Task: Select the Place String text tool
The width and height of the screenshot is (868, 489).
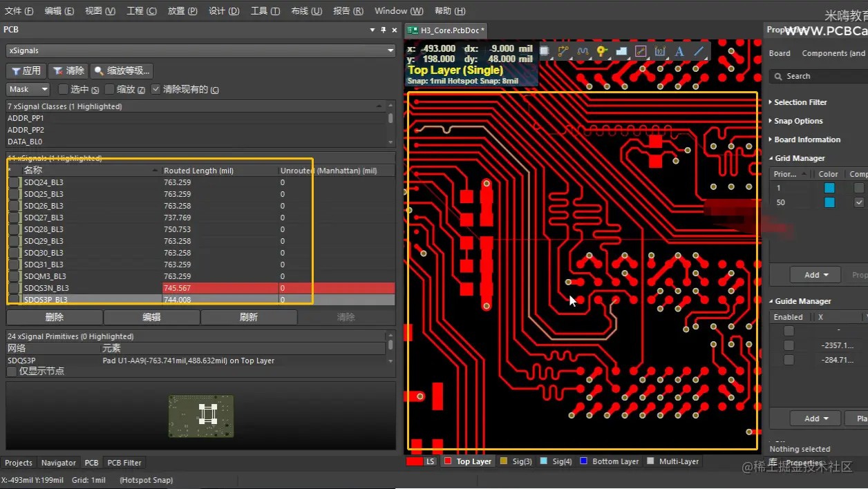Action: tap(679, 51)
